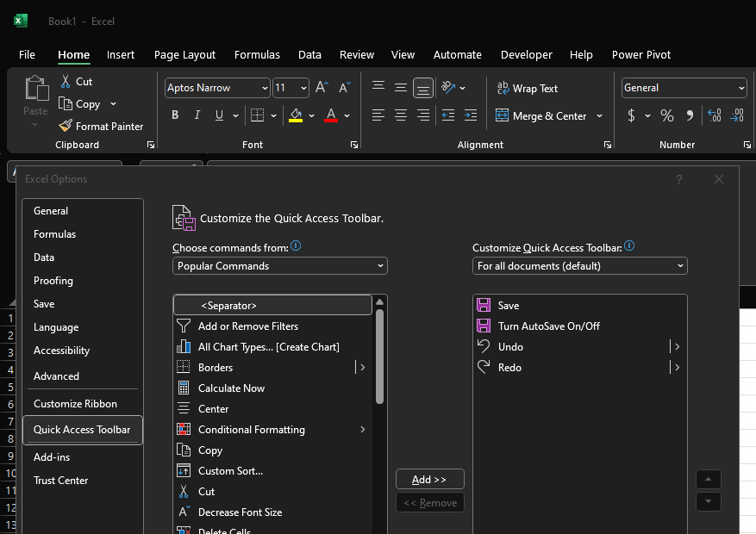This screenshot has width=756, height=534.
Task: Click the Add >> button
Action: point(429,480)
